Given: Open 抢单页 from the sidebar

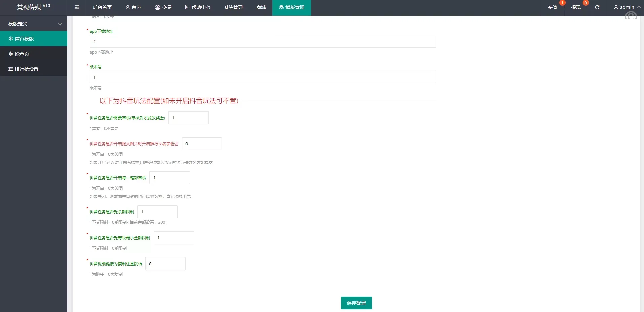Looking at the screenshot, I should pos(21,54).
